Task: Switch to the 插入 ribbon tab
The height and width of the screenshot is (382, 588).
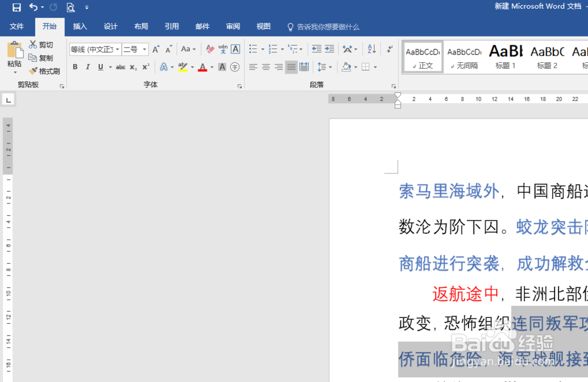Action: tap(79, 26)
